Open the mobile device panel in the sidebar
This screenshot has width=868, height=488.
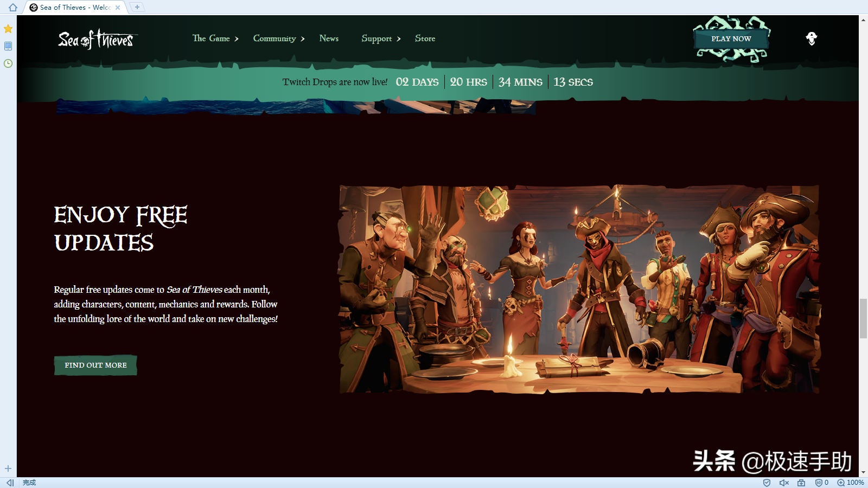coord(8,46)
